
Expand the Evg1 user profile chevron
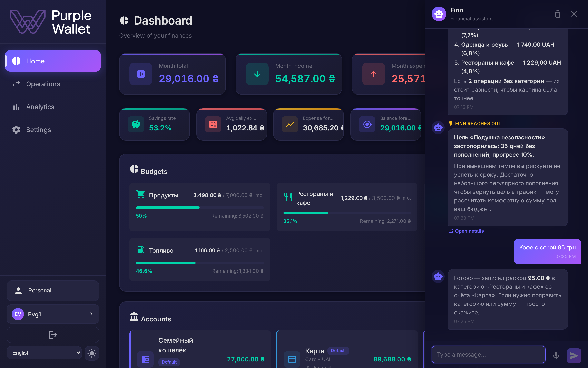click(91, 314)
